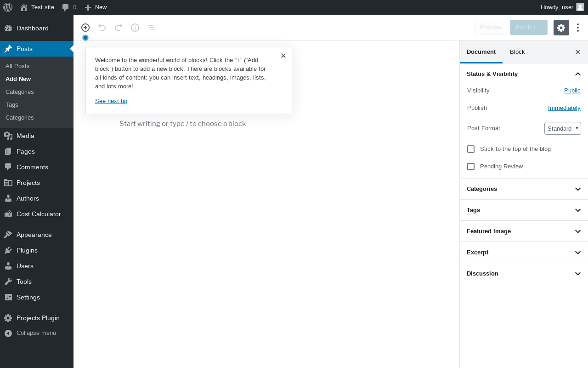Open Authors menu in sidebar
This screenshot has height=368, width=588.
point(37,198)
